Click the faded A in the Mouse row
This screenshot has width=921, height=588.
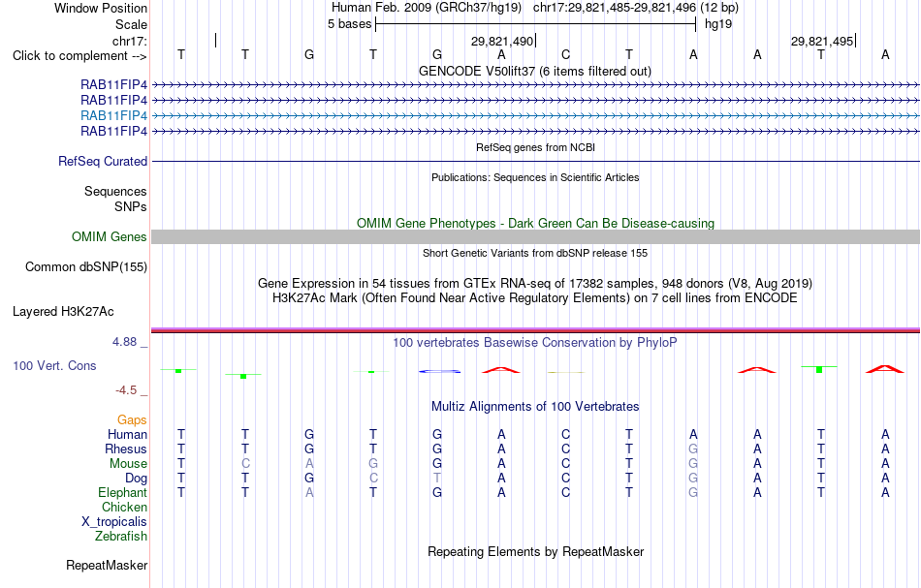[309, 464]
